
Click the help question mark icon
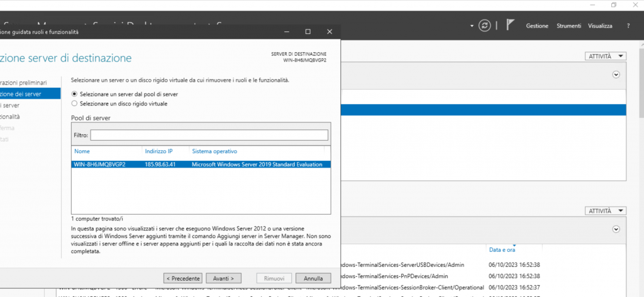[x=628, y=26]
